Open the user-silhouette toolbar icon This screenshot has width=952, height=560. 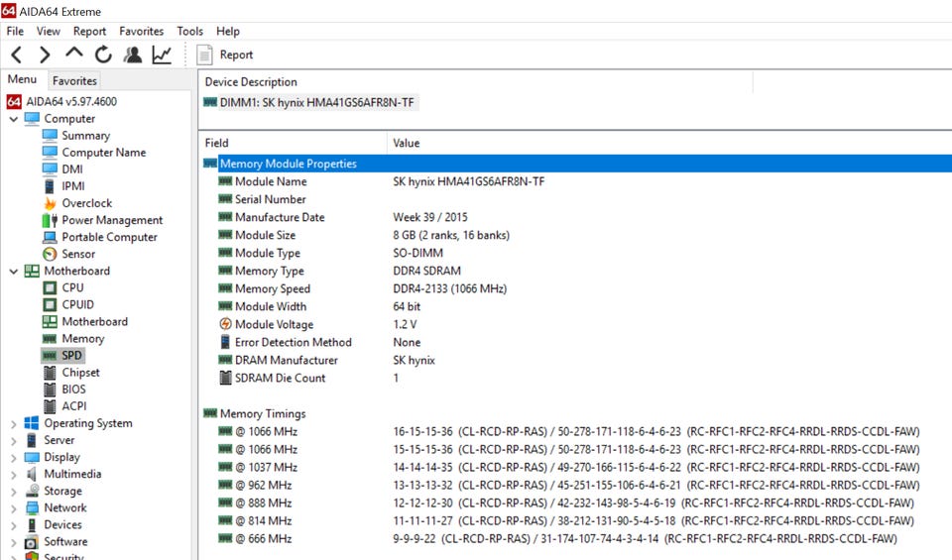coord(132,55)
